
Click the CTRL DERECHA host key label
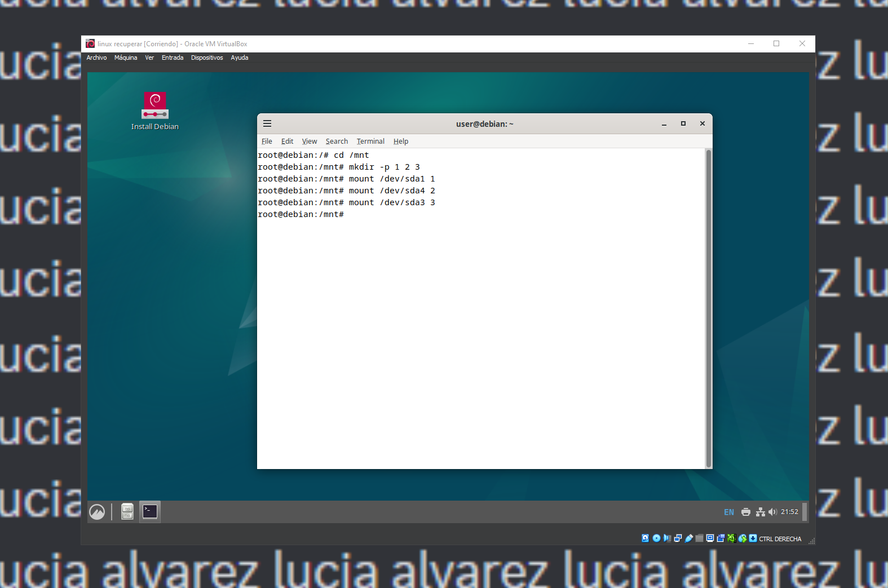[780, 539]
